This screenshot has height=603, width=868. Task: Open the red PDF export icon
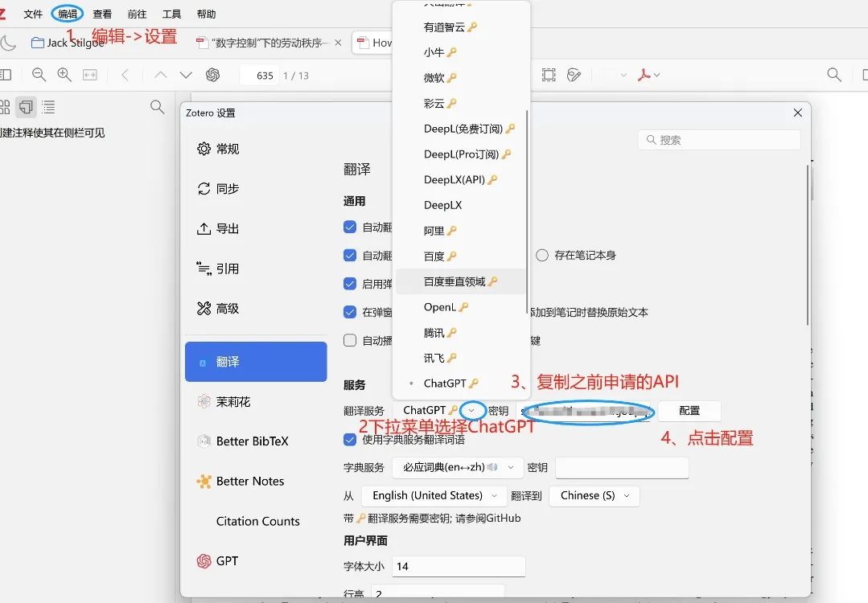click(x=644, y=75)
